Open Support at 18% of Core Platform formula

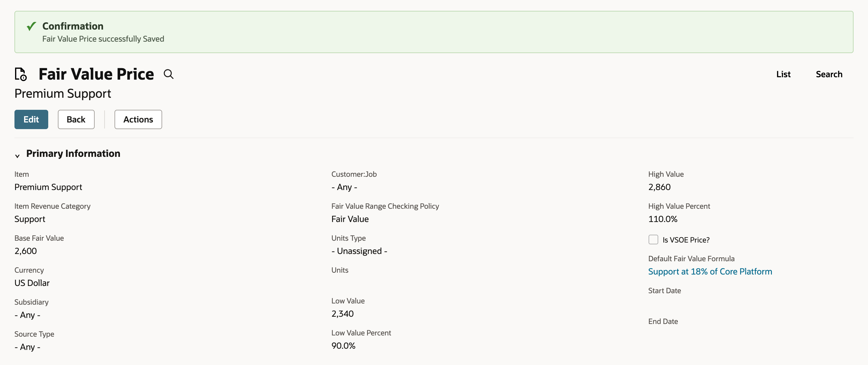click(x=710, y=271)
